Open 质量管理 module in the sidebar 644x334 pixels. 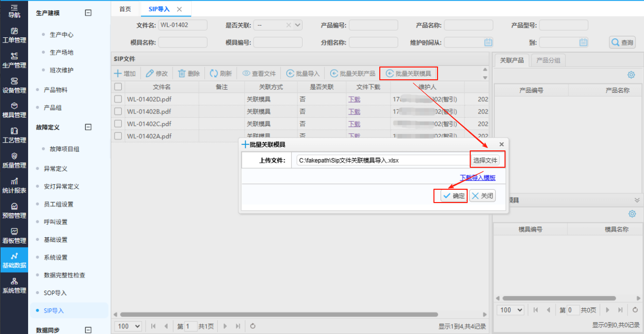pyautogui.click(x=14, y=160)
